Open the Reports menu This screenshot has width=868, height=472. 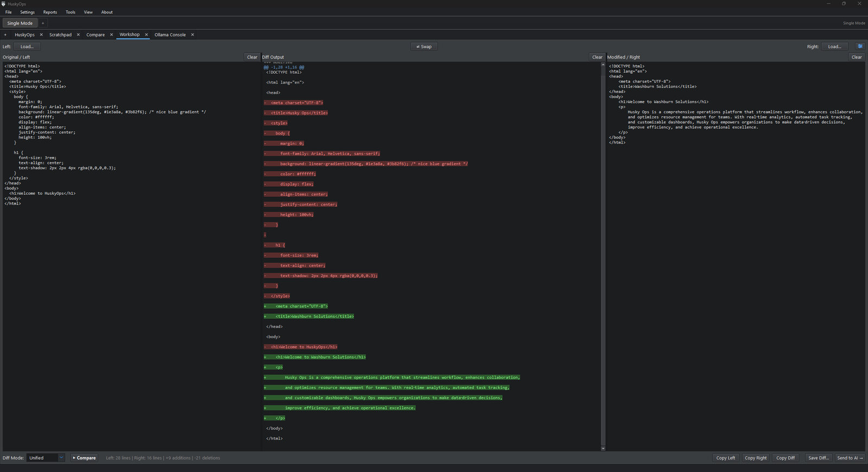[50, 12]
